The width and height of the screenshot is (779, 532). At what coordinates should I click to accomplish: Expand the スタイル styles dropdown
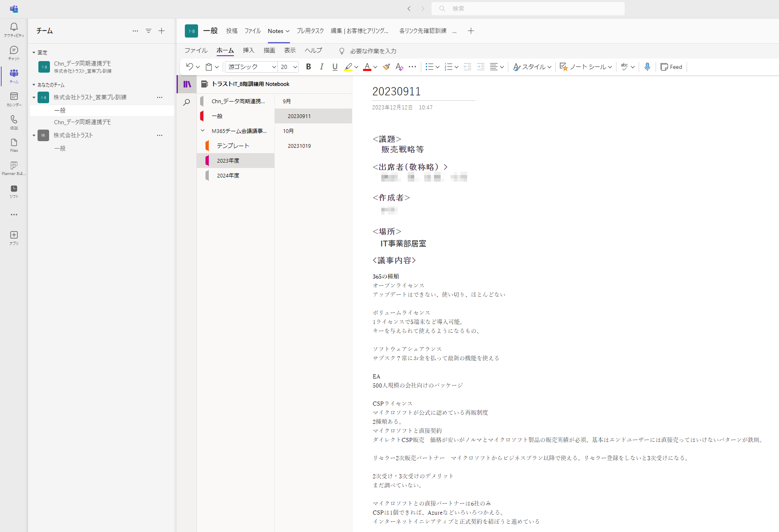pos(532,67)
